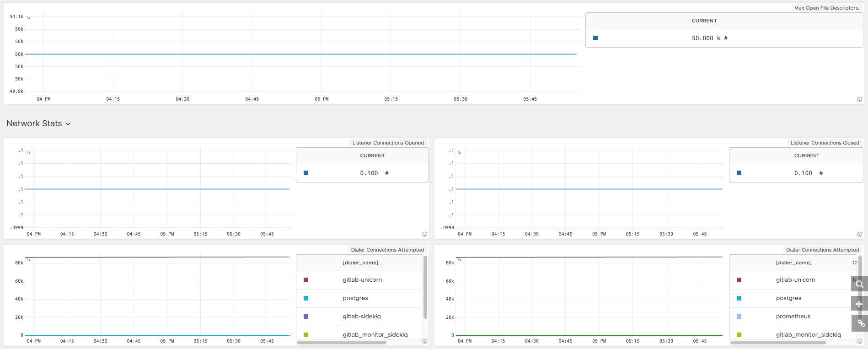Click the ≈ marker in Listener Connections Opened chart
The width and height of the screenshot is (868, 349).
click(x=28, y=152)
